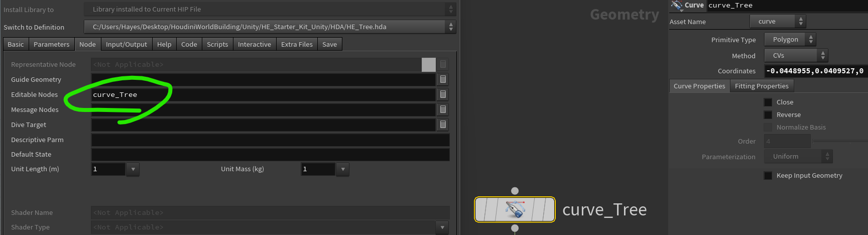Click the curve_Tree node icon in network
The height and width of the screenshot is (235, 868).
point(515,209)
